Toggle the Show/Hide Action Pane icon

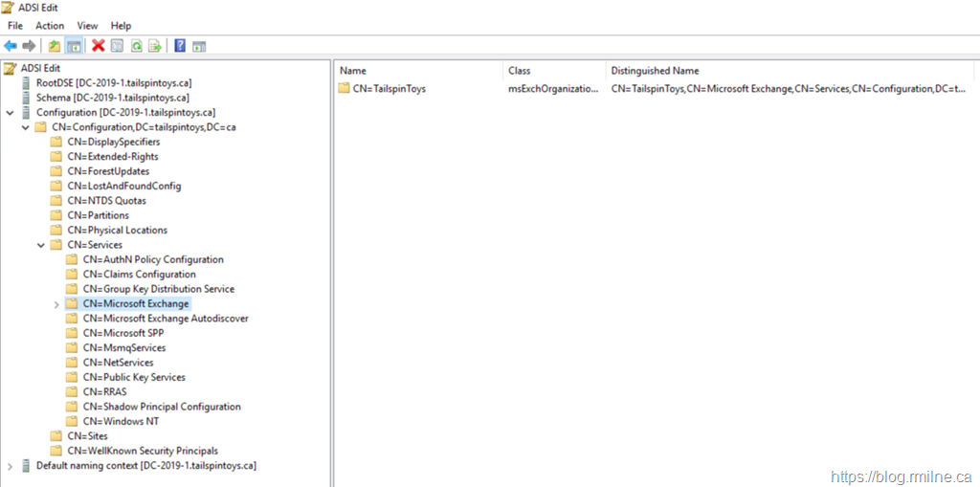(x=199, y=46)
